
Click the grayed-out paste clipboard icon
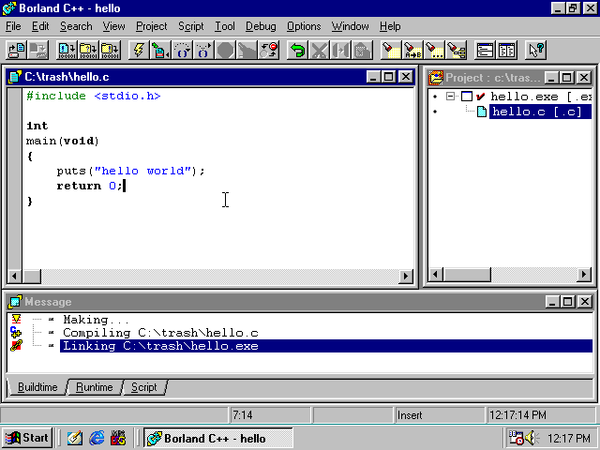click(x=362, y=50)
